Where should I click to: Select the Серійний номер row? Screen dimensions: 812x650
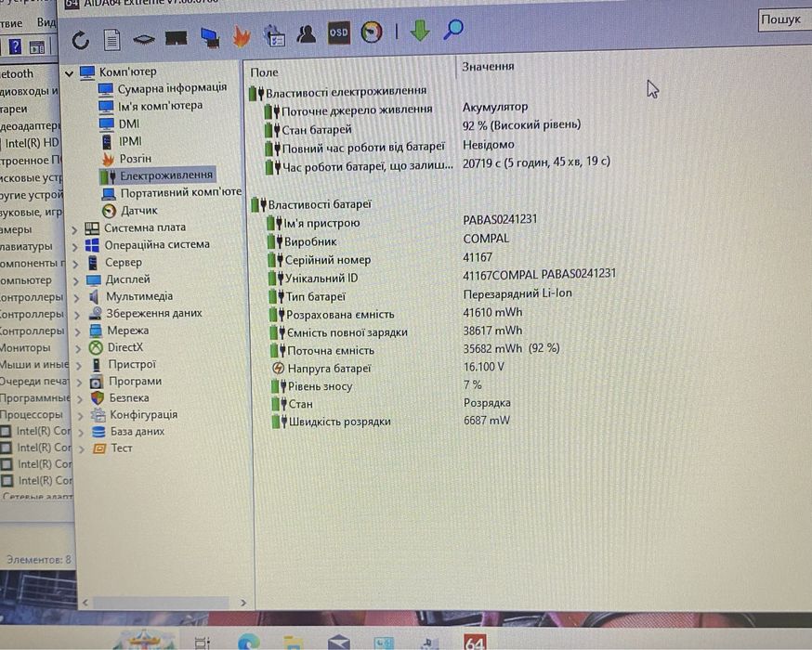click(x=381, y=259)
